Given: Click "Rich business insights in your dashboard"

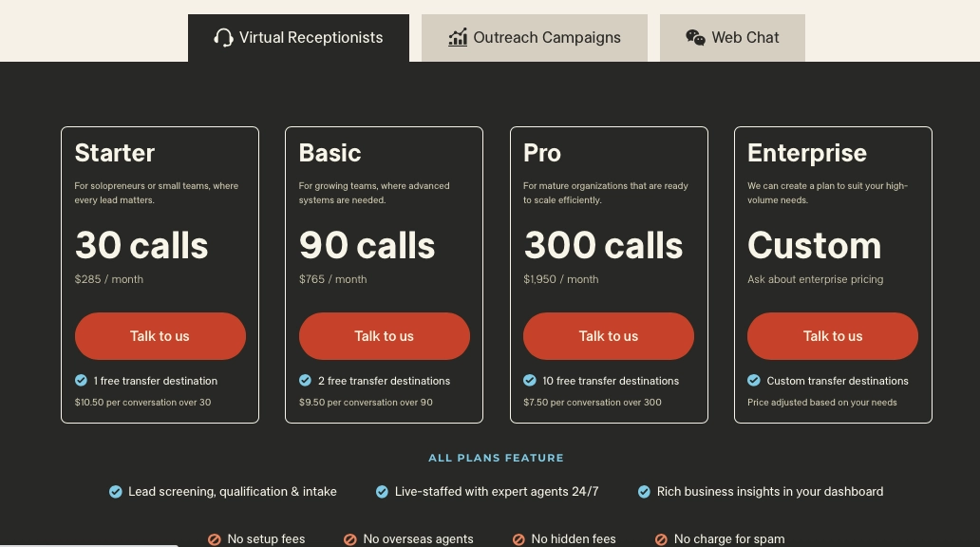Looking at the screenshot, I should click(x=770, y=492).
